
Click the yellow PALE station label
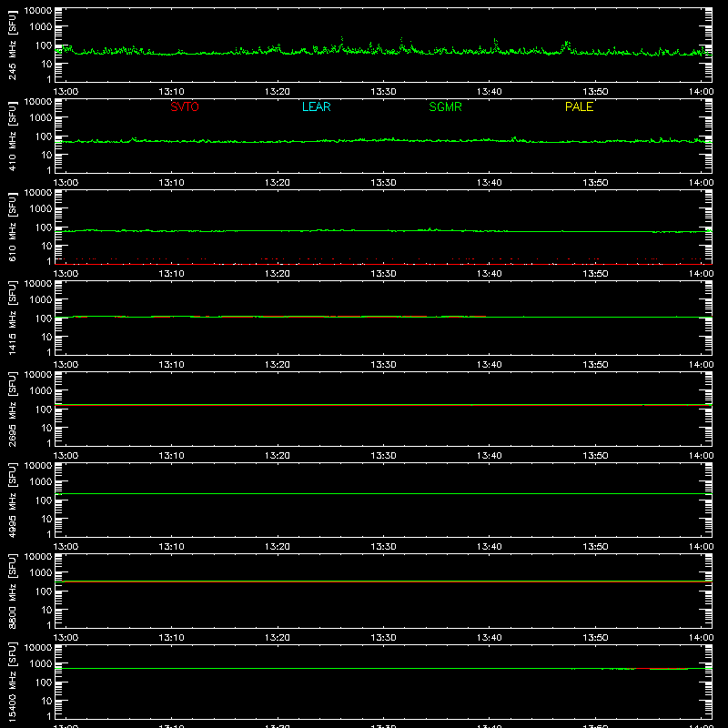pos(579,106)
